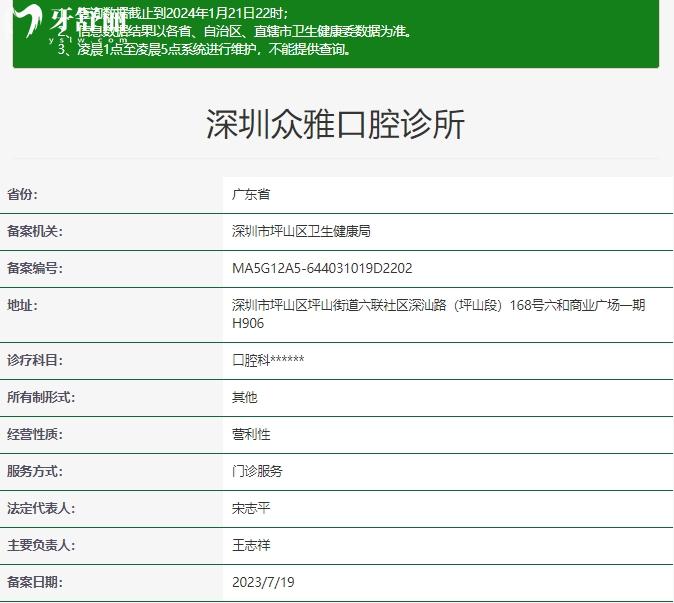Click the registration number MA5G12A5-644031019D2202
The height and width of the screenshot is (603, 674).
pyautogui.click(x=322, y=268)
